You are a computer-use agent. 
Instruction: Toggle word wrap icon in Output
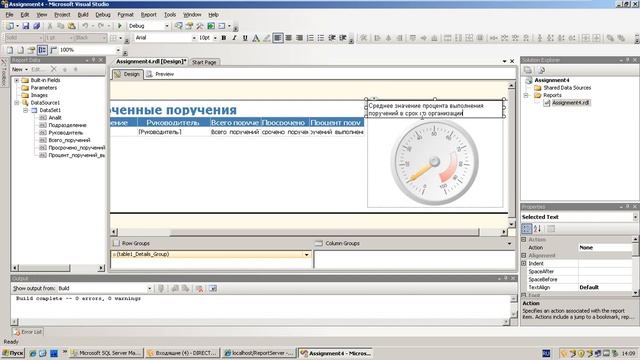(x=213, y=289)
